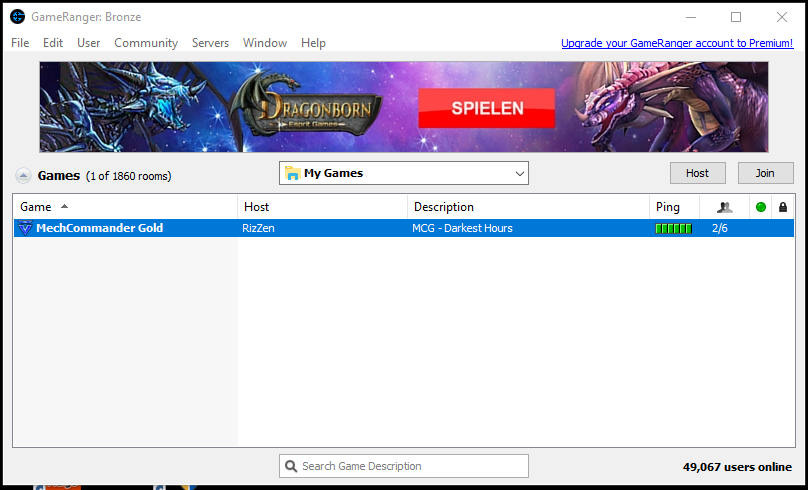Click the 2/6 player count cell

[719, 228]
